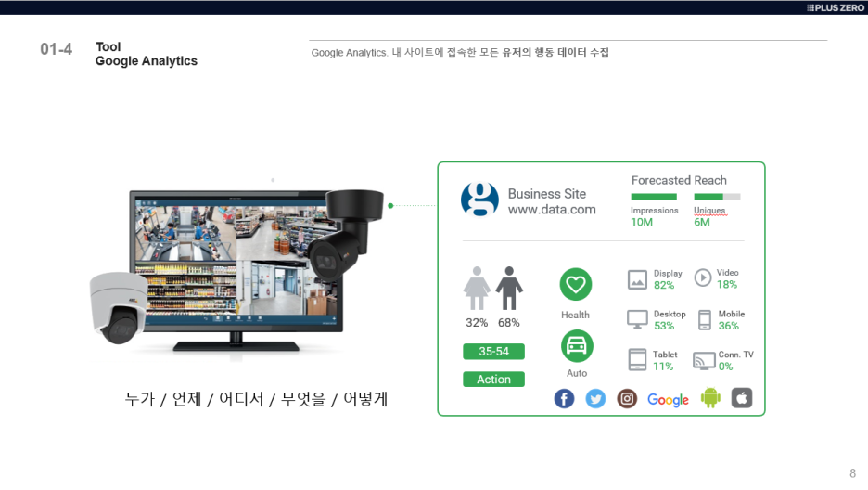Click the Health label
Screen dimensions: 868x490
(x=575, y=315)
